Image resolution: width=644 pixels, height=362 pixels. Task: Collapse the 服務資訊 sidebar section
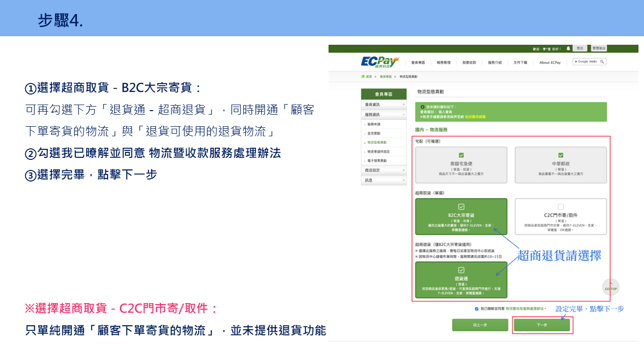point(384,113)
